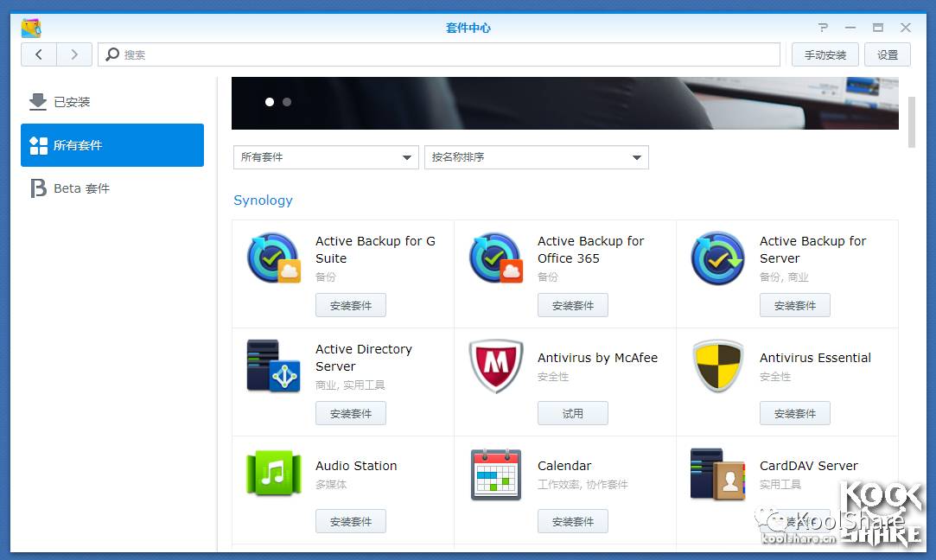Image resolution: width=936 pixels, height=560 pixels.
Task: Select the 已安装 sidebar tab
Action: [112, 102]
